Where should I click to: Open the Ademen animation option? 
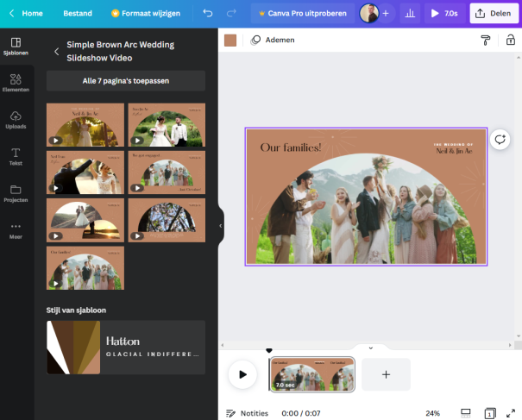coord(273,40)
